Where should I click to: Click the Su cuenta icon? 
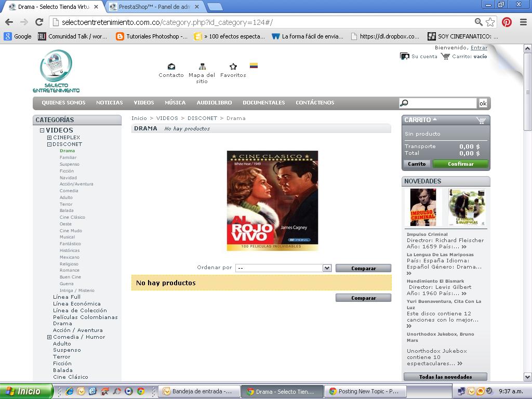[x=405, y=56]
